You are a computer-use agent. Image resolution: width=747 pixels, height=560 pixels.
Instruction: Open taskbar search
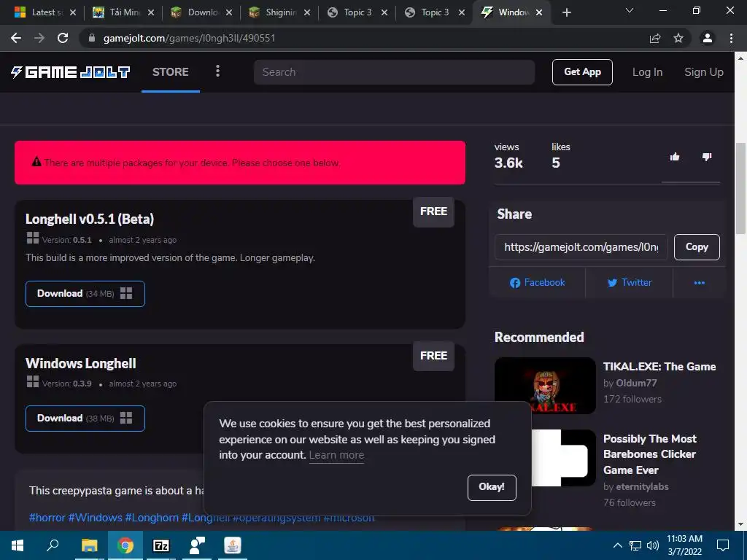53,545
